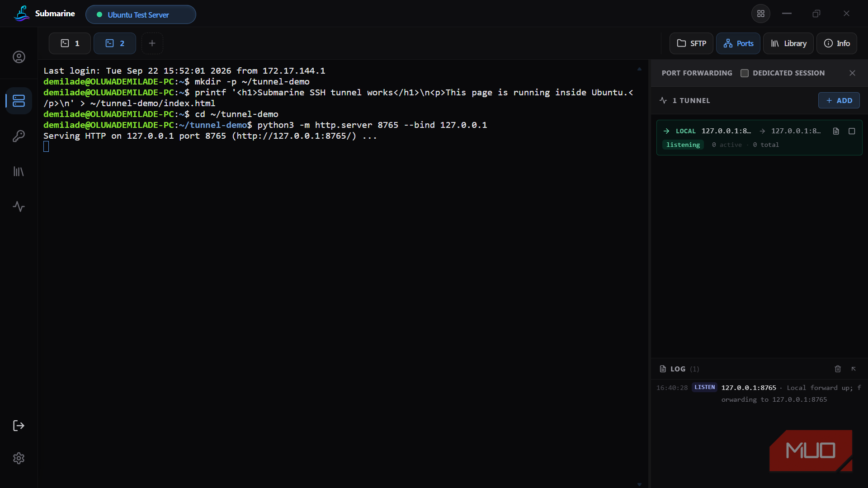Open the library icon in sidebar
Image resolution: width=868 pixels, height=488 pixels.
19,171
